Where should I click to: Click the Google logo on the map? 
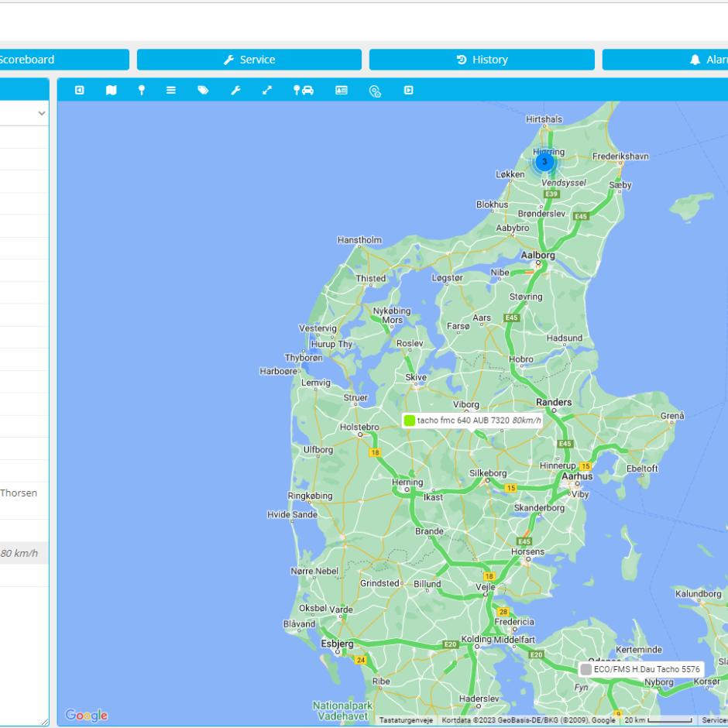tap(87, 715)
